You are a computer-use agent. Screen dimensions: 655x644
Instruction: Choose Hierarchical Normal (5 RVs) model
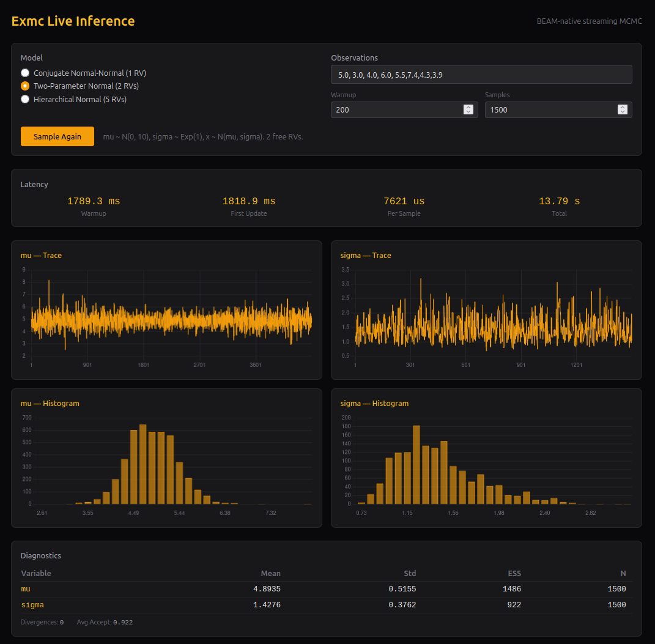(x=25, y=99)
